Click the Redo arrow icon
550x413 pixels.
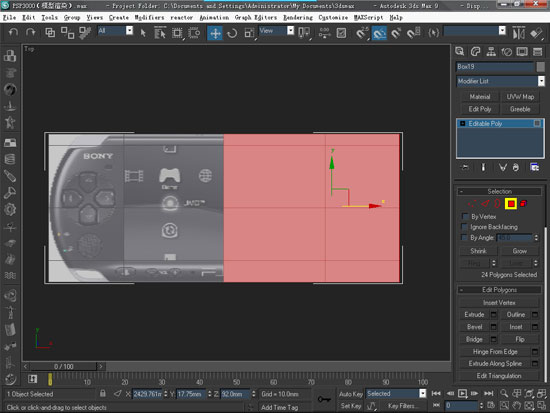[31, 33]
